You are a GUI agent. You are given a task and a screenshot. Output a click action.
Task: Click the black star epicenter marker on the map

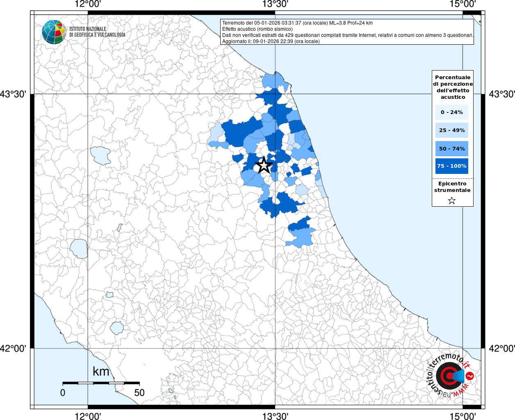point(264,165)
